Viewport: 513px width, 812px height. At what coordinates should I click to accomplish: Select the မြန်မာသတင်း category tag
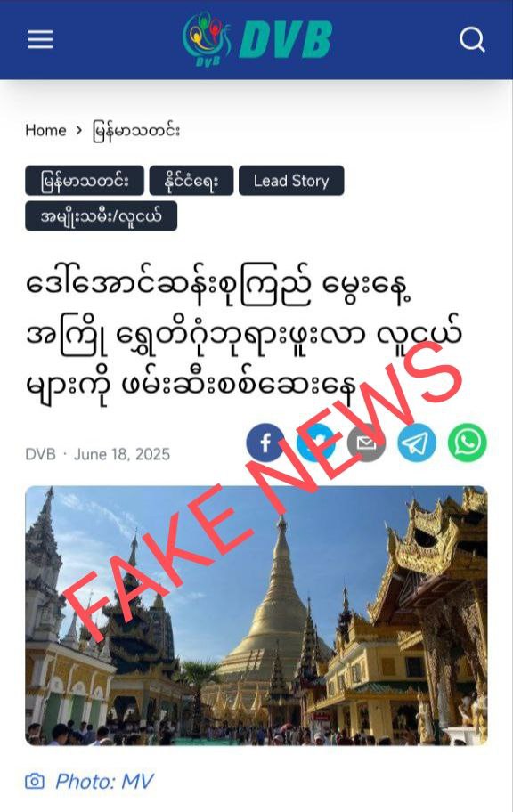pyautogui.click(x=85, y=181)
